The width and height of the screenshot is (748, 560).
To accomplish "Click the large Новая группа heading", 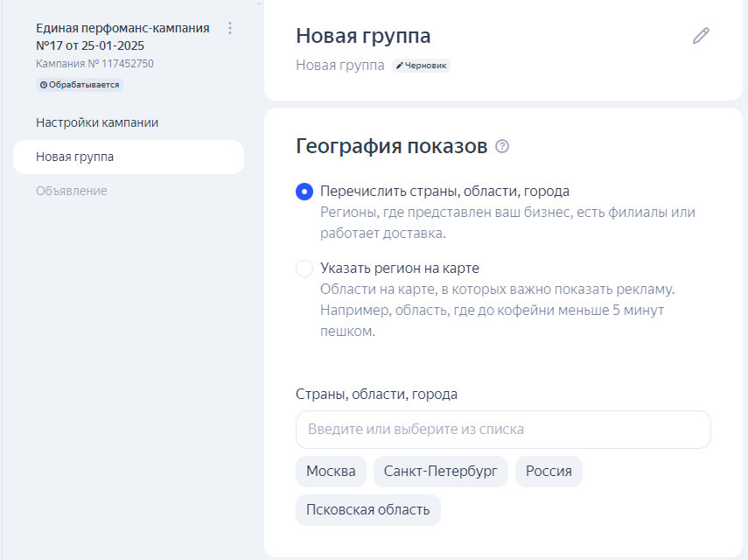I will (x=363, y=36).
